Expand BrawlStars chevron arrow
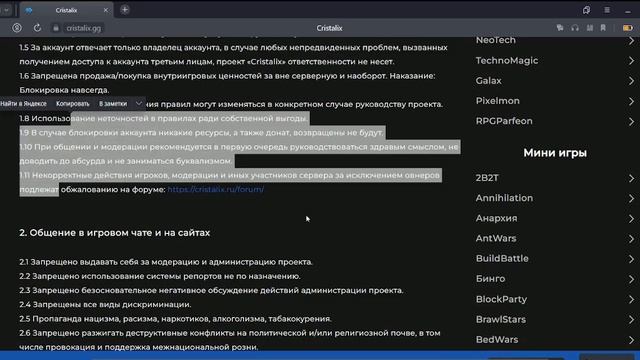640x360 pixels. pyautogui.click(x=631, y=320)
